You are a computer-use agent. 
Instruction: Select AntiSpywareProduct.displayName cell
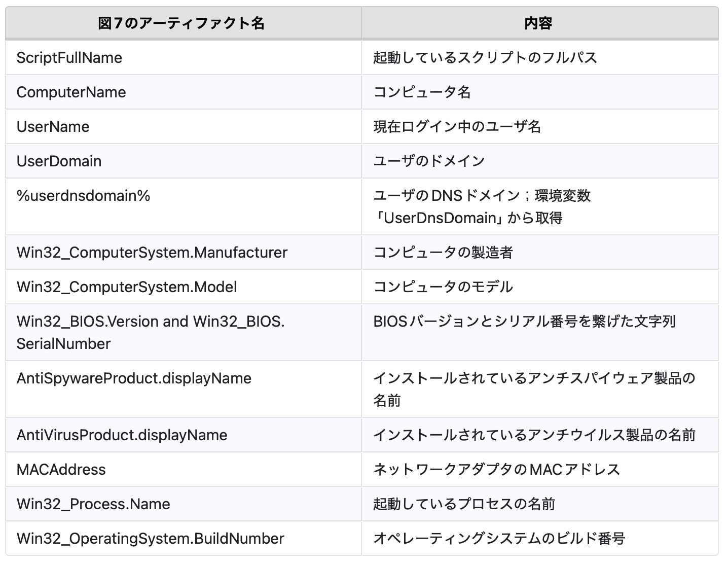134,378
